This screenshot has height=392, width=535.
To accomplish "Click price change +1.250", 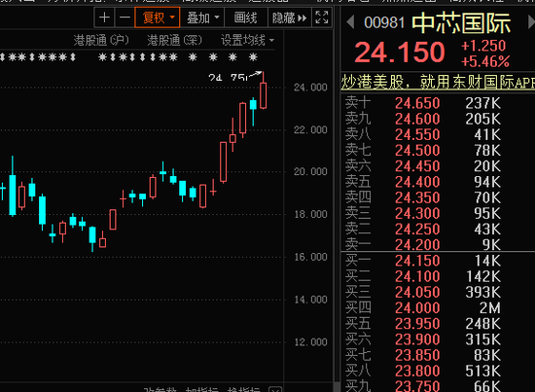I will pos(483,46).
